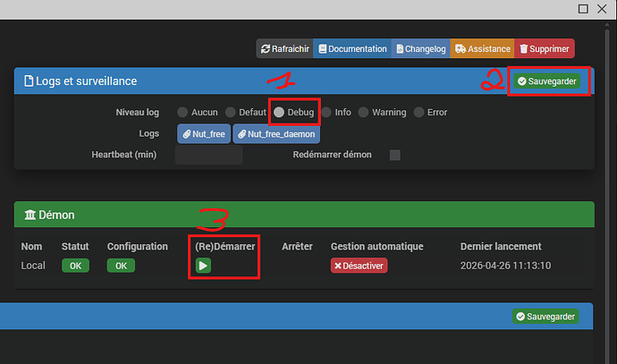This screenshot has width=617, height=364.
Task: Click the Démon bank icon
Action: pos(30,215)
